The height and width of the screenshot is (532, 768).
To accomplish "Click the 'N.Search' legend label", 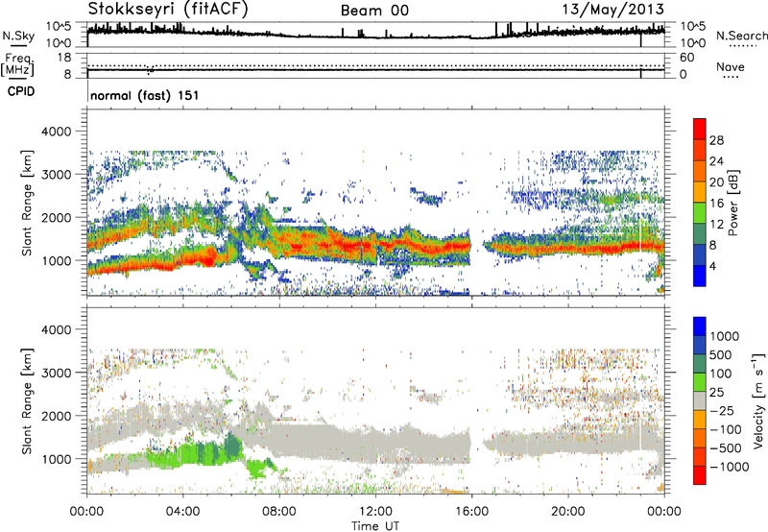I will (741, 36).
